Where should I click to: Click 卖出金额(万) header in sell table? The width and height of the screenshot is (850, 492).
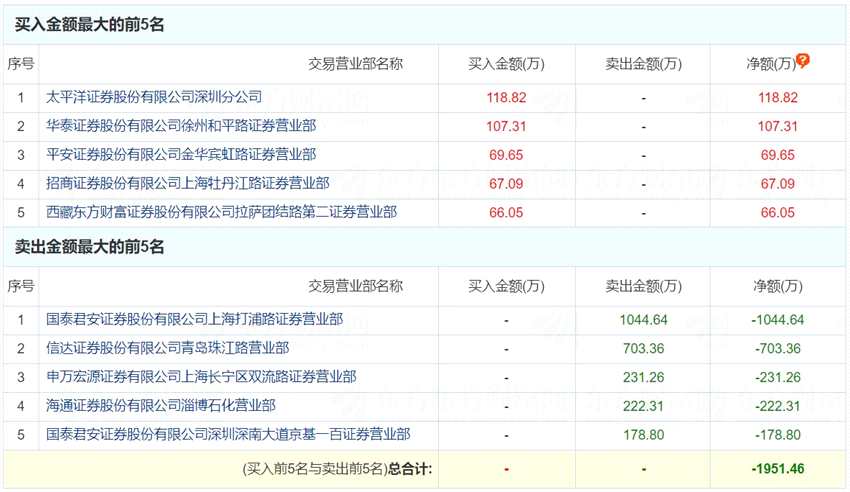click(x=643, y=286)
